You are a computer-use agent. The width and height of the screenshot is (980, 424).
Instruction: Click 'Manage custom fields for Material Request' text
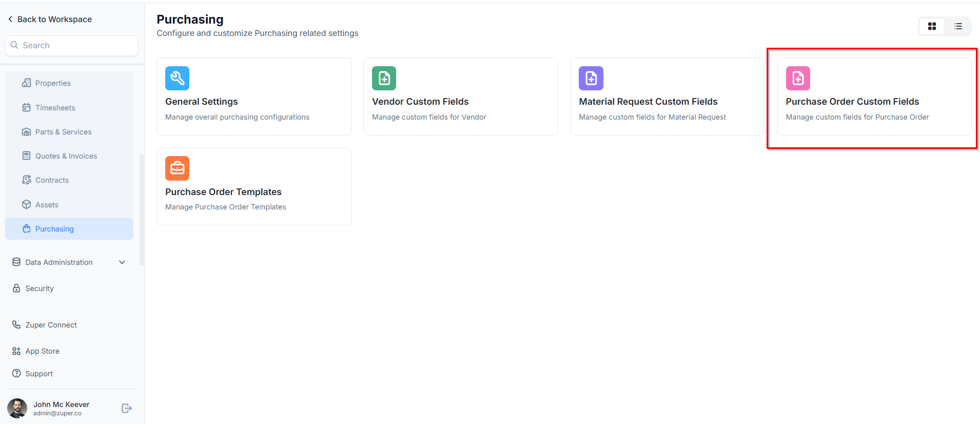pyautogui.click(x=652, y=117)
